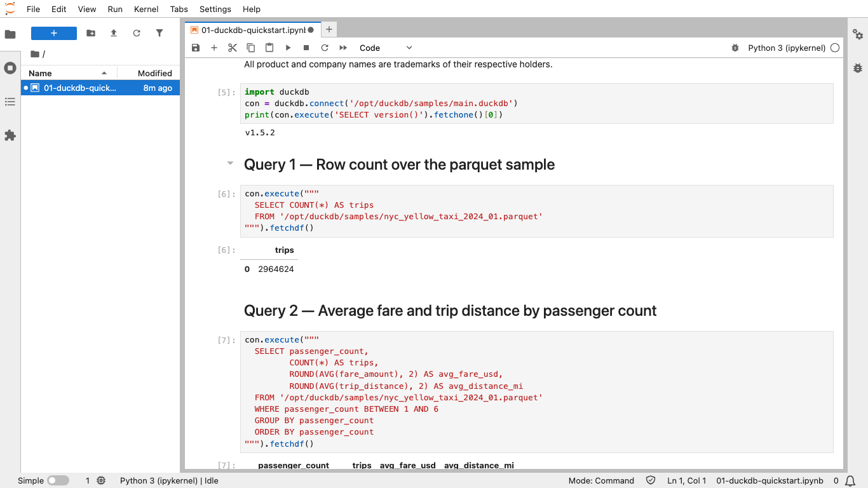Viewport: 868px width, 488px height.
Task: Cut the selected cell
Action: coord(233,48)
